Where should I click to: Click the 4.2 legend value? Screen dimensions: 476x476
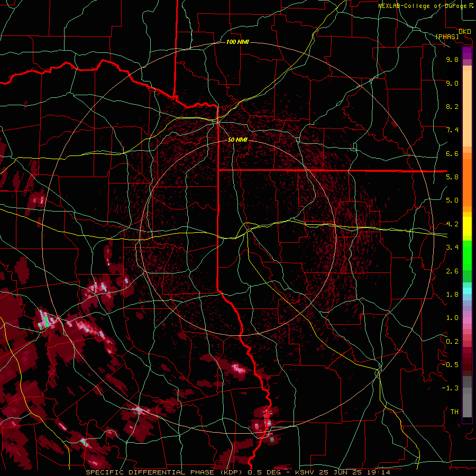452,224
